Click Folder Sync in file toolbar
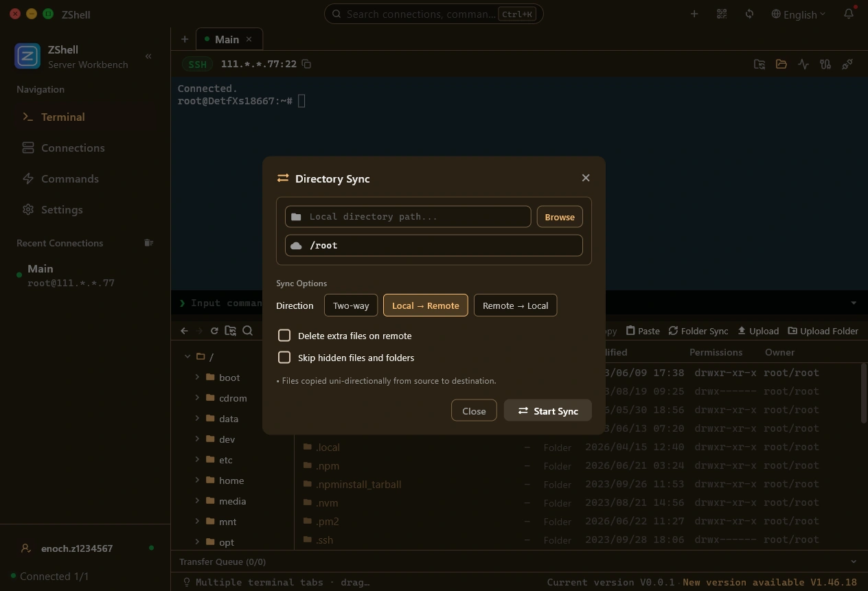The height and width of the screenshot is (591, 868). click(698, 331)
